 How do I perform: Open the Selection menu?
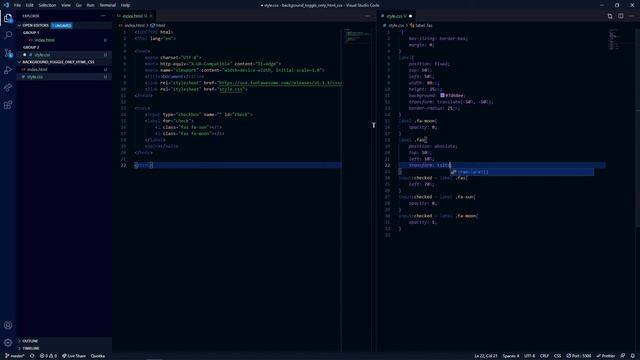(x=47, y=5)
